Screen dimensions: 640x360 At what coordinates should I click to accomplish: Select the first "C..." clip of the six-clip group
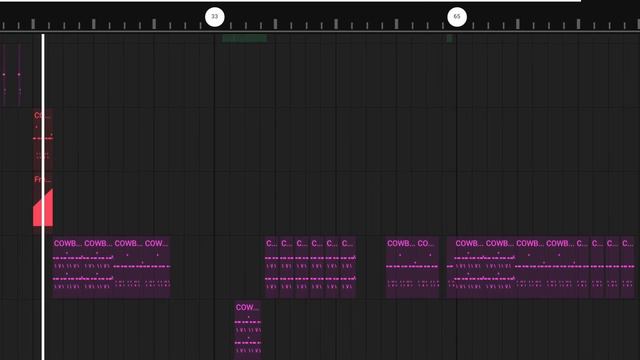[x=272, y=267]
